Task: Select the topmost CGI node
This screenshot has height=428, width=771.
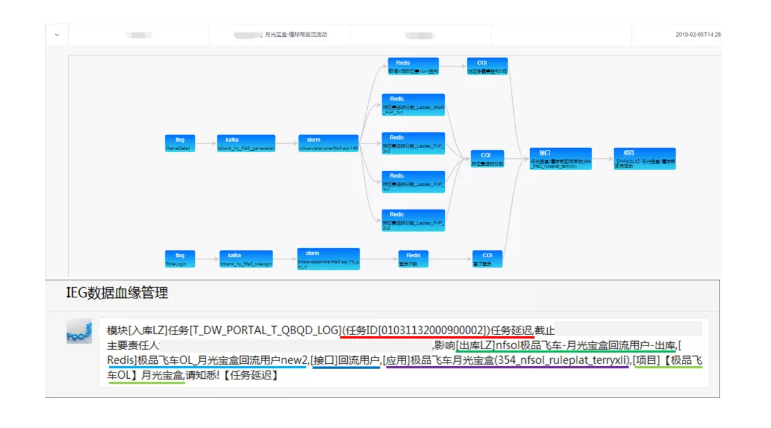Action: [x=487, y=66]
